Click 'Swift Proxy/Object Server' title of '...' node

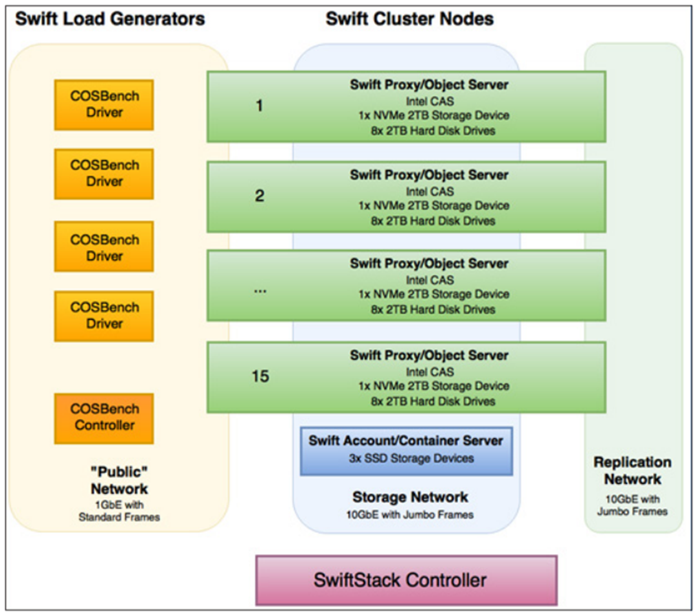[429, 264]
